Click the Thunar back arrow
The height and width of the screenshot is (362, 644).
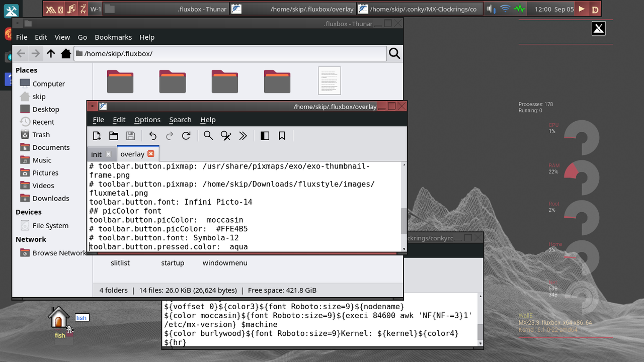[21, 53]
